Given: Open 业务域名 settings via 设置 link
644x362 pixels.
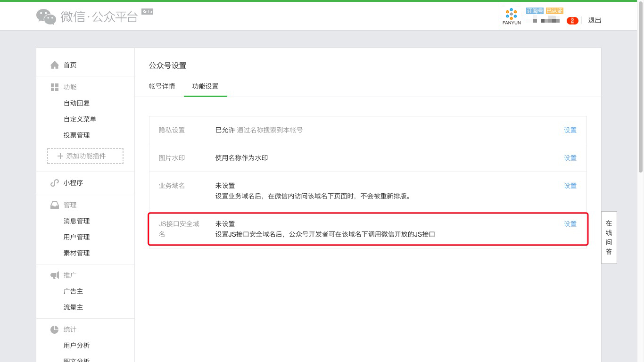Looking at the screenshot, I should [570, 186].
